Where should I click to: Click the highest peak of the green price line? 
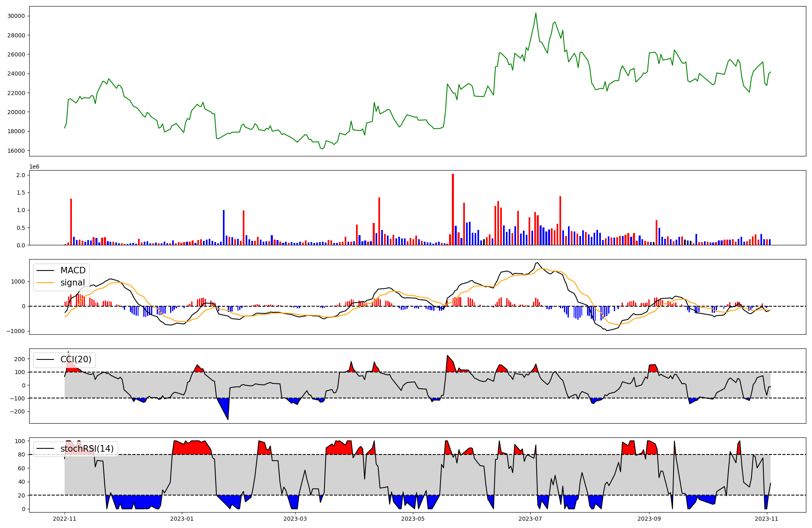pyautogui.click(x=536, y=13)
